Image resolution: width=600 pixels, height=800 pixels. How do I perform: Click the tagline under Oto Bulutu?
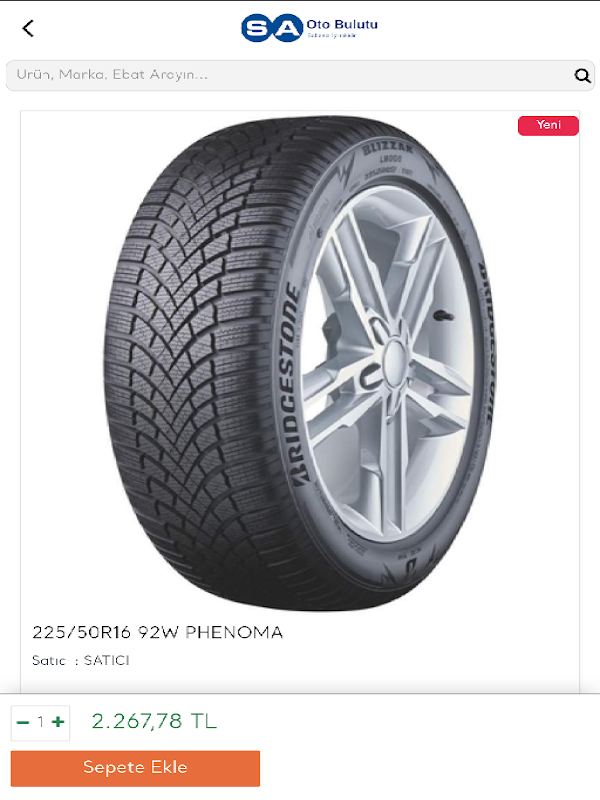coord(332,36)
